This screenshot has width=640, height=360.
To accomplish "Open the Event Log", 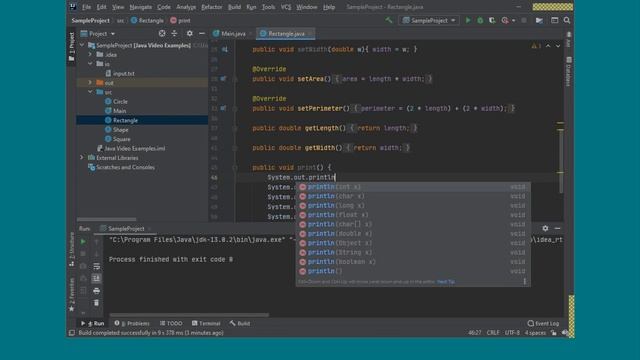I will tap(543, 323).
